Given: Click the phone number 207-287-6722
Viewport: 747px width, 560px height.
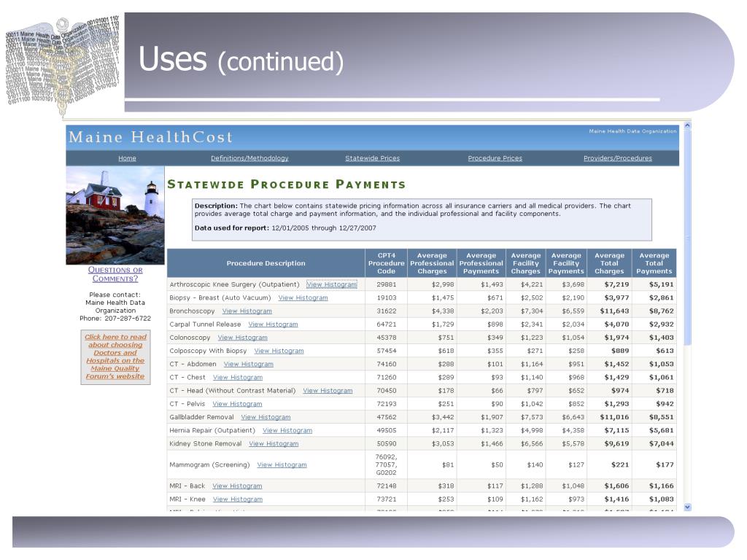Looking at the screenshot, I should 128,319.
